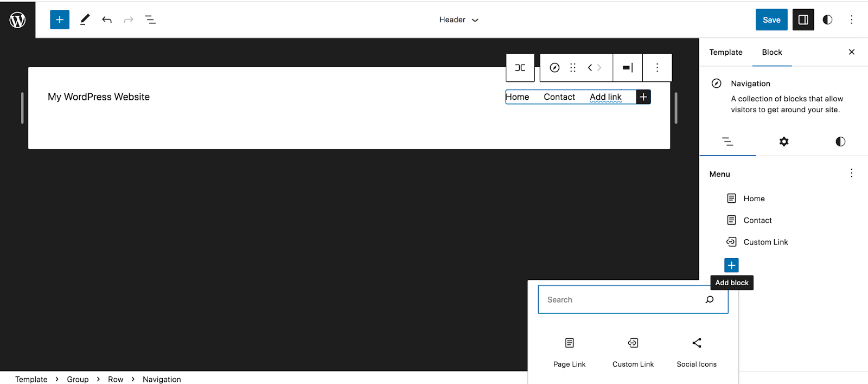Close the Settings sidebar
868x384 pixels.
(852, 52)
